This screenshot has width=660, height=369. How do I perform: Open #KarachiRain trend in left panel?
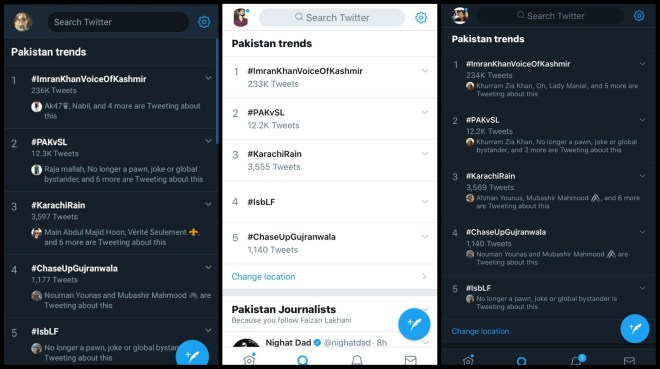point(58,205)
